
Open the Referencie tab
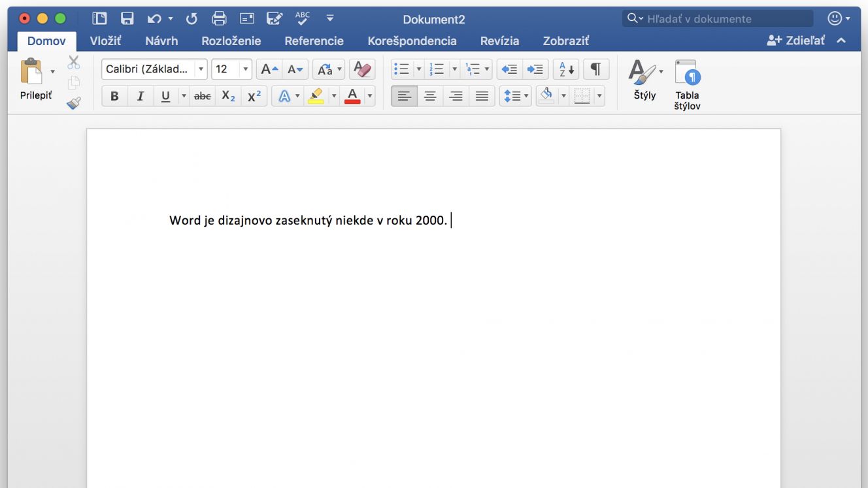[x=314, y=41]
